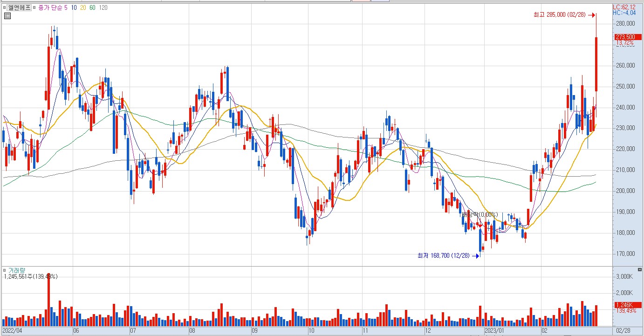Screen dimensions: 644x336
Task: Click the yellow 20-day moving average label
Action: (x=83, y=7)
